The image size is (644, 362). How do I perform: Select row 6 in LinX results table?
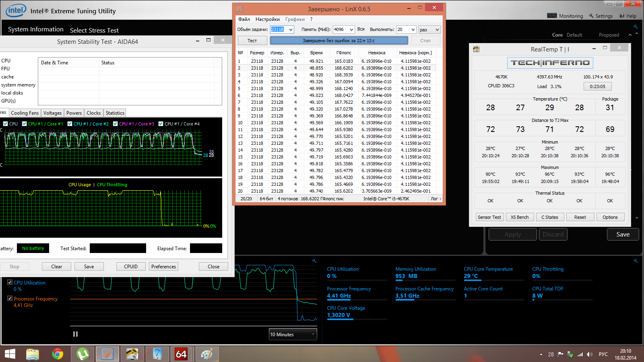coord(336,95)
